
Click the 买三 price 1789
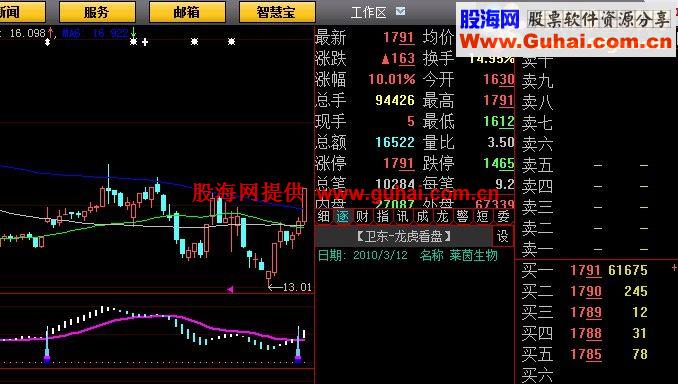[x=585, y=312]
